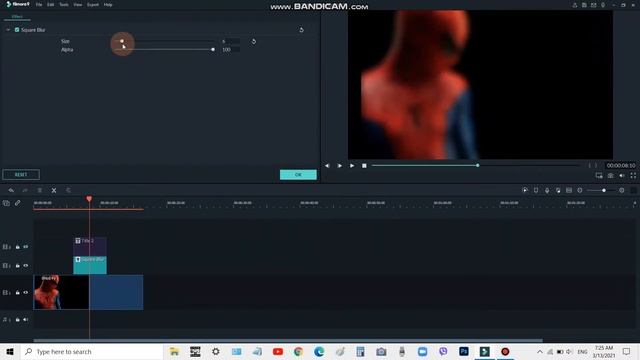Hide the main video track

pos(26,293)
